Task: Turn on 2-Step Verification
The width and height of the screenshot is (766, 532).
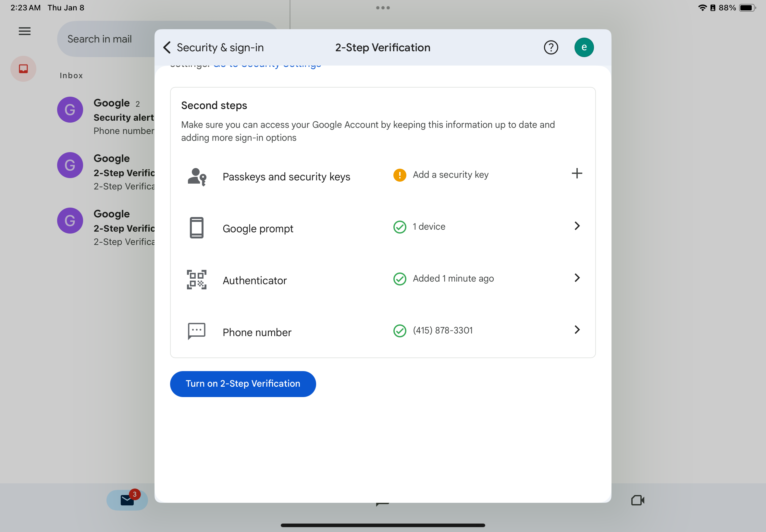Action: 243,384
